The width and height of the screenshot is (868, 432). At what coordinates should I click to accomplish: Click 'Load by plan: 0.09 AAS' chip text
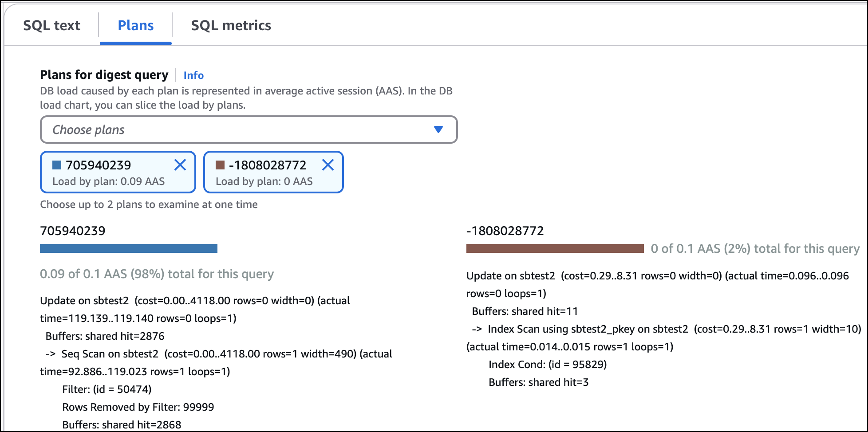(x=108, y=181)
